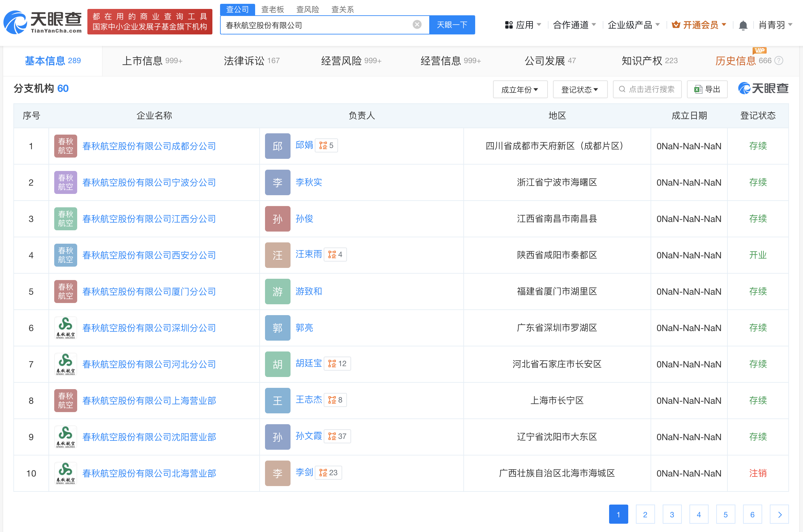Open 邱娟's relation count badge 5
Image resolution: width=803 pixels, height=532 pixels.
pos(326,145)
